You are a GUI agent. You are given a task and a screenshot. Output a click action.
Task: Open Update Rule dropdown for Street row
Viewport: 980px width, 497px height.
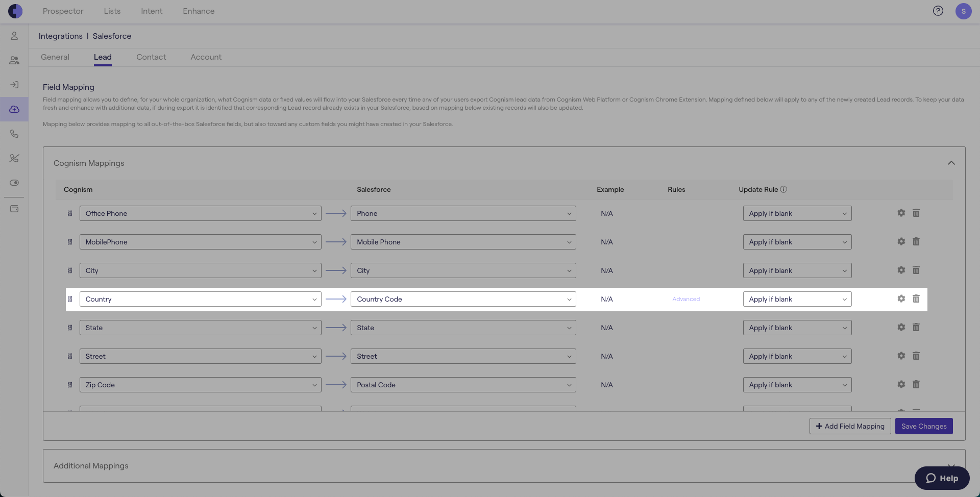(x=797, y=356)
